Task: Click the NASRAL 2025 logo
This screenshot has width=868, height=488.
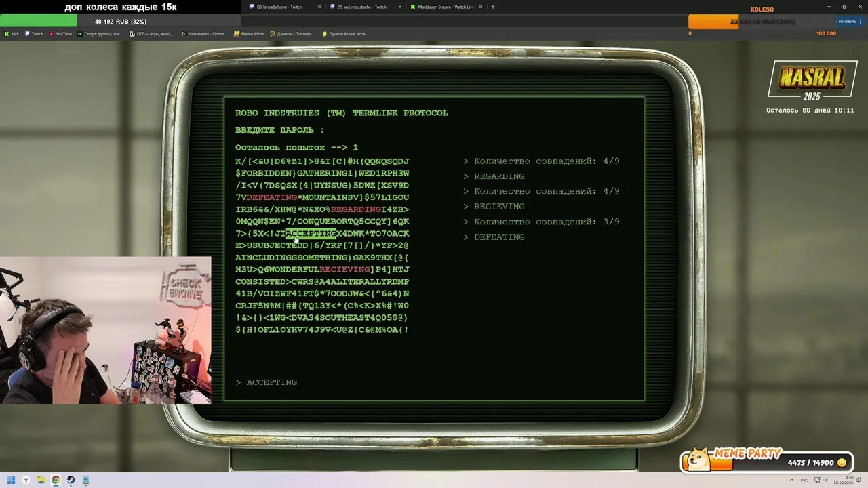Action: tap(812, 81)
